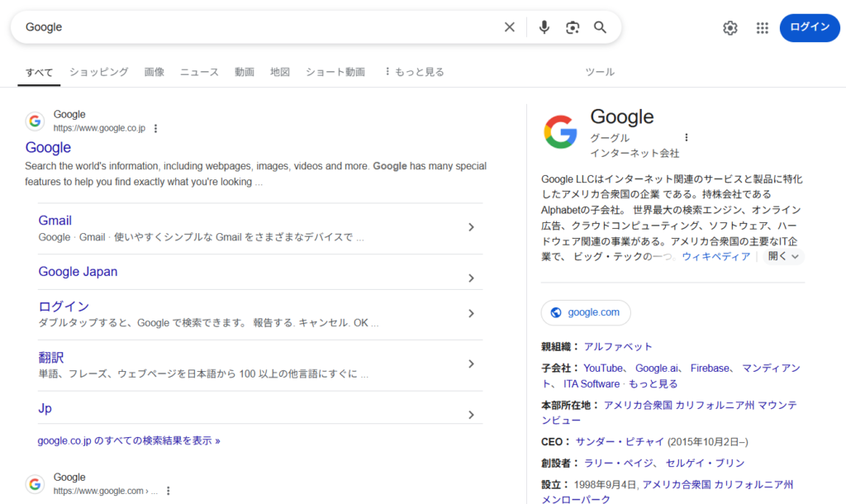Open the google.com website chip

[x=586, y=312]
